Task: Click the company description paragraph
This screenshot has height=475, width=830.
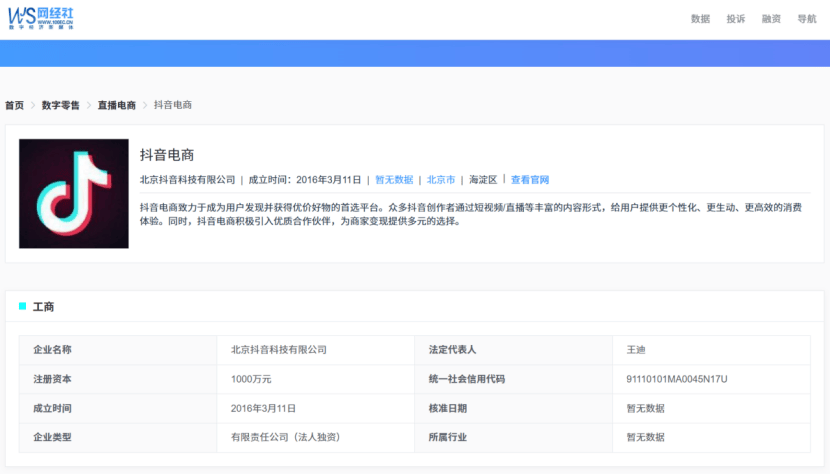Action: click(x=471, y=214)
